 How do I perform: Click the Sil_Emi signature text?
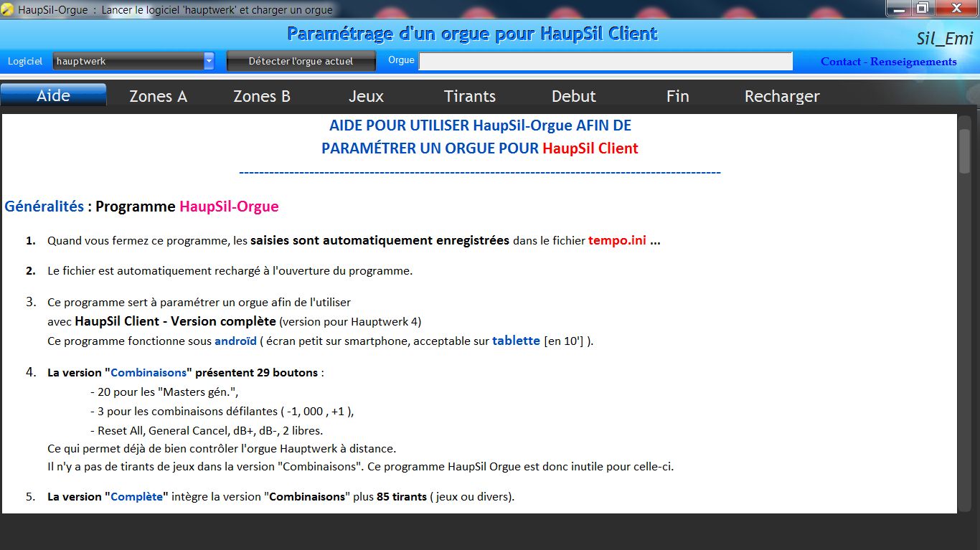[945, 39]
